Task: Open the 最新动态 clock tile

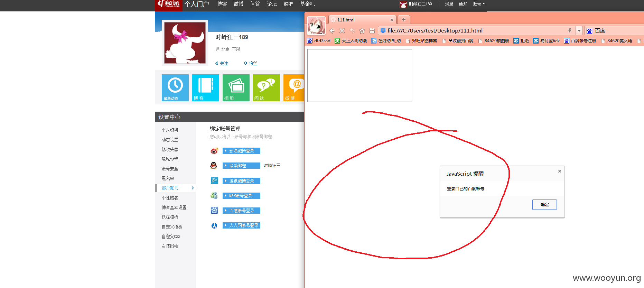Action: (175, 88)
